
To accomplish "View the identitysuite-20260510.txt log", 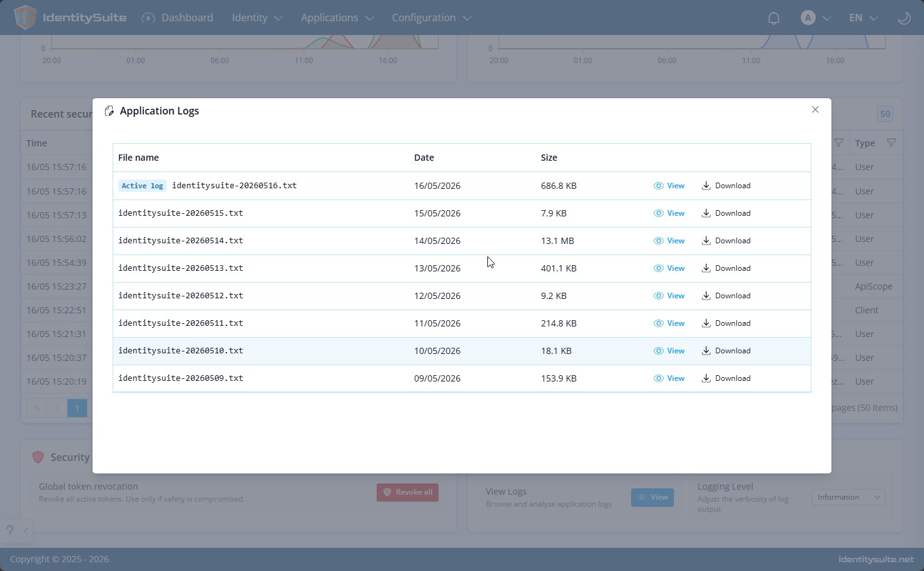I will (669, 351).
